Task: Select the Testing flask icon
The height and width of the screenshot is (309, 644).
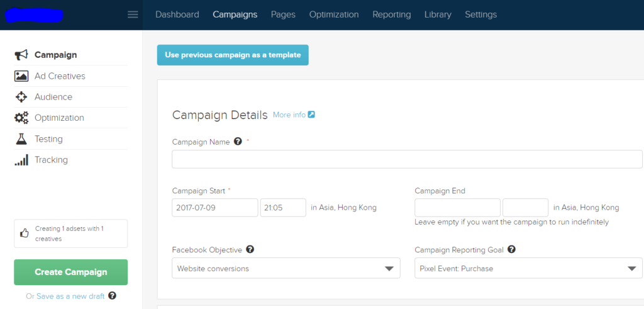Action: tap(21, 139)
